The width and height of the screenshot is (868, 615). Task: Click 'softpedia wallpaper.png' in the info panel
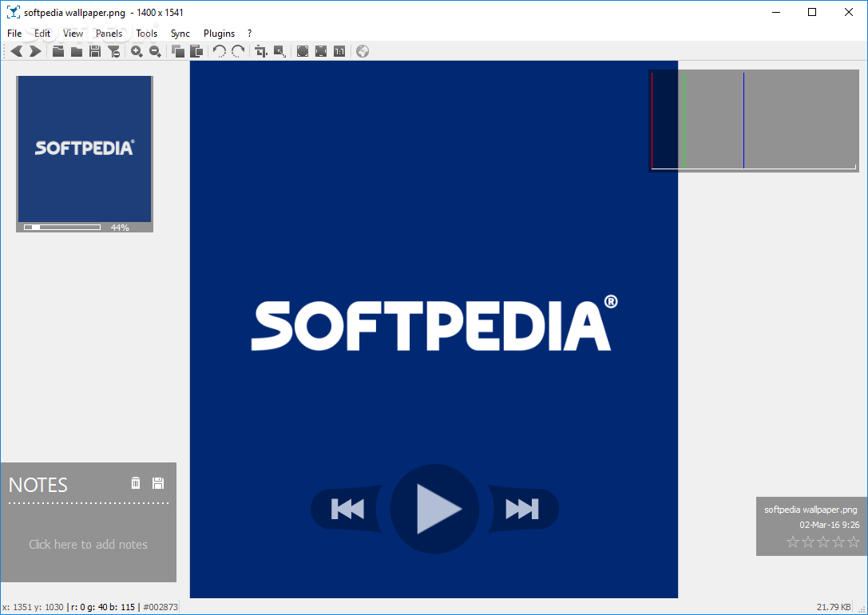pyautogui.click(x=811, y=510)
